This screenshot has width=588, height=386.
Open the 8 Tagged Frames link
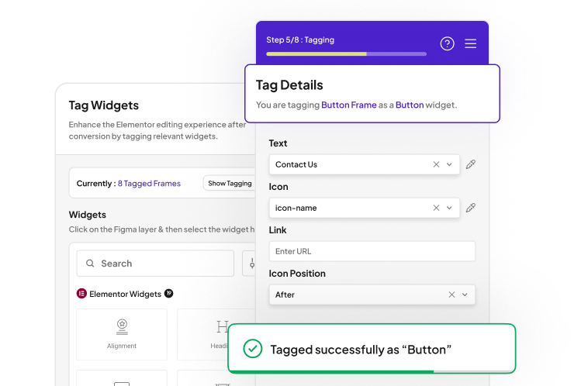(x=149, y=184)
